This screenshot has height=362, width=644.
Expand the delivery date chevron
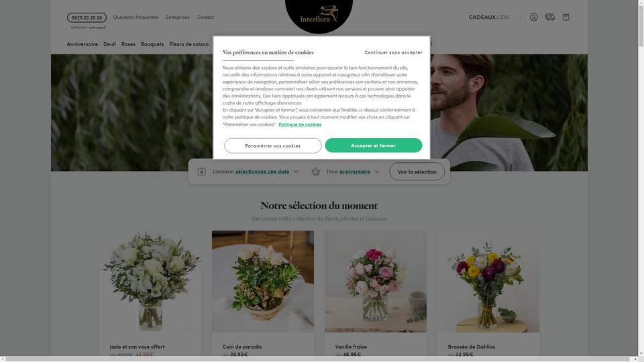click(296, 172)
